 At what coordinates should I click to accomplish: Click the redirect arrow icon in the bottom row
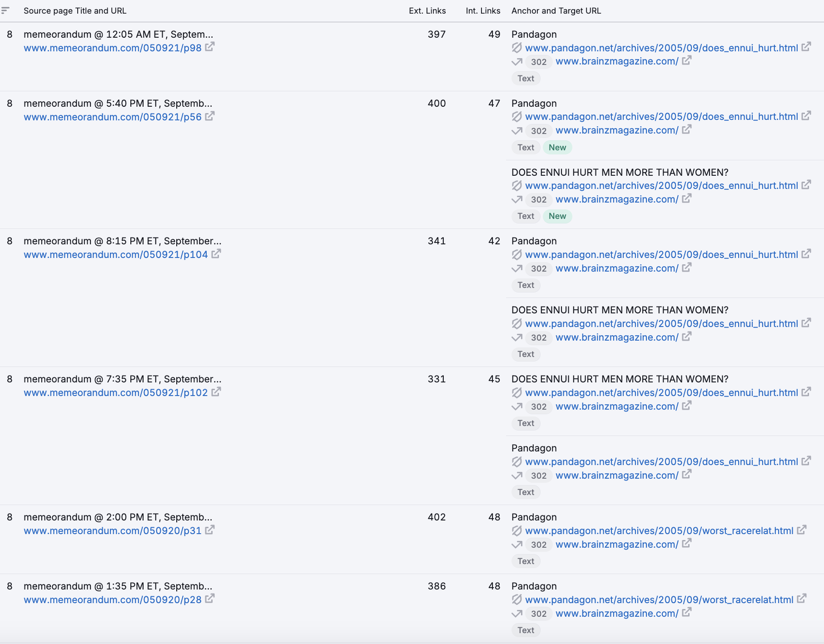(516, 614)
